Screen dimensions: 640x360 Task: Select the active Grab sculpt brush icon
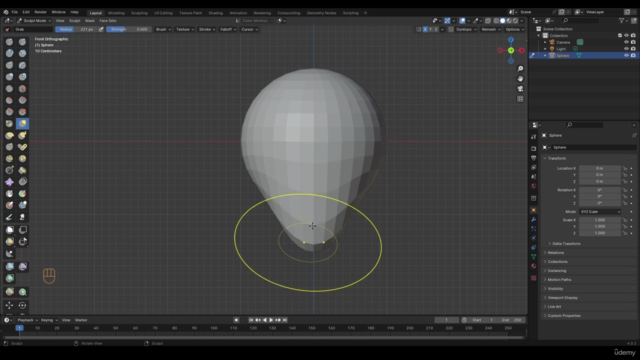click(x=22, y=123)
